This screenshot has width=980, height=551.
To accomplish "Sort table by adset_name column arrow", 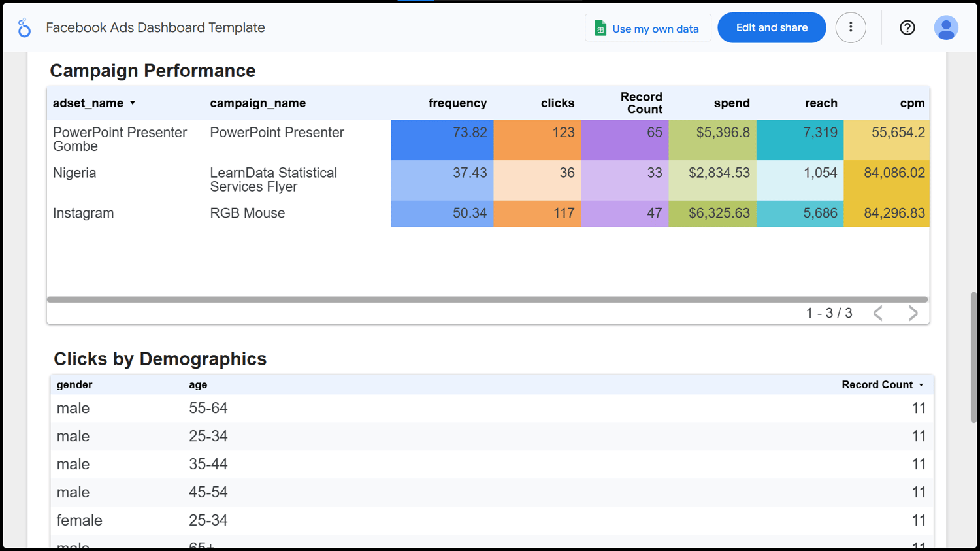I will point(133,103).
